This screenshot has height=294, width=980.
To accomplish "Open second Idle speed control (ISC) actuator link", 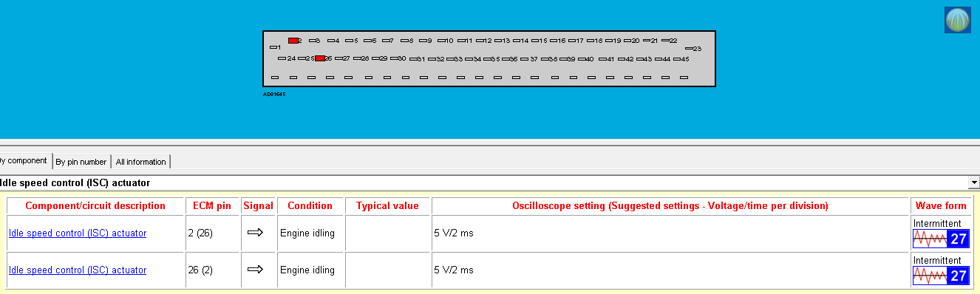I will (78, 270).
